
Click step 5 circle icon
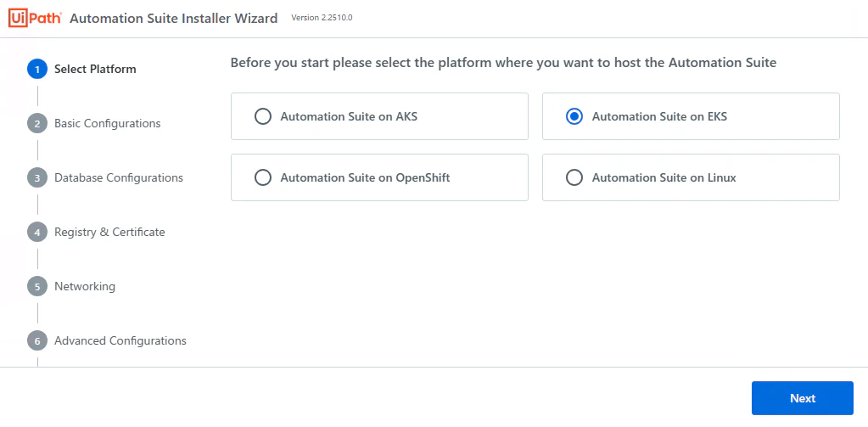[37, 286]
